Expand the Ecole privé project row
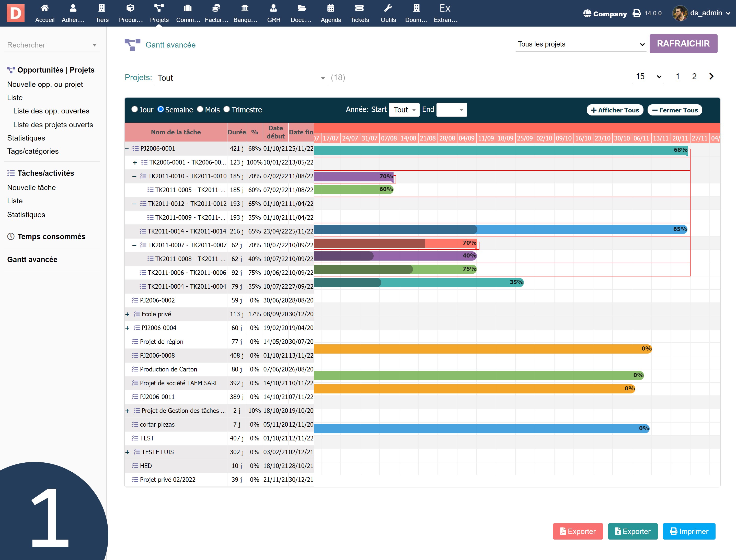 coord(127,314)
